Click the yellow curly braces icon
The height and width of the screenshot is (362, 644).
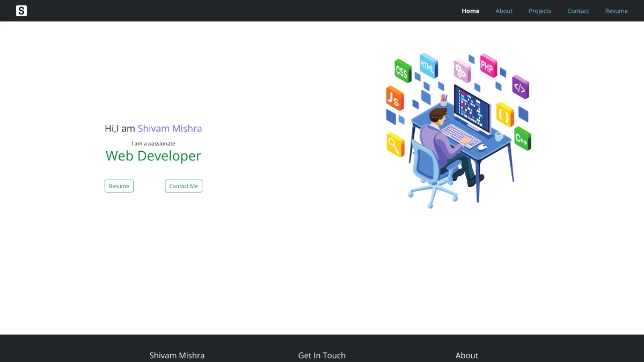click(x=504, y=114)
